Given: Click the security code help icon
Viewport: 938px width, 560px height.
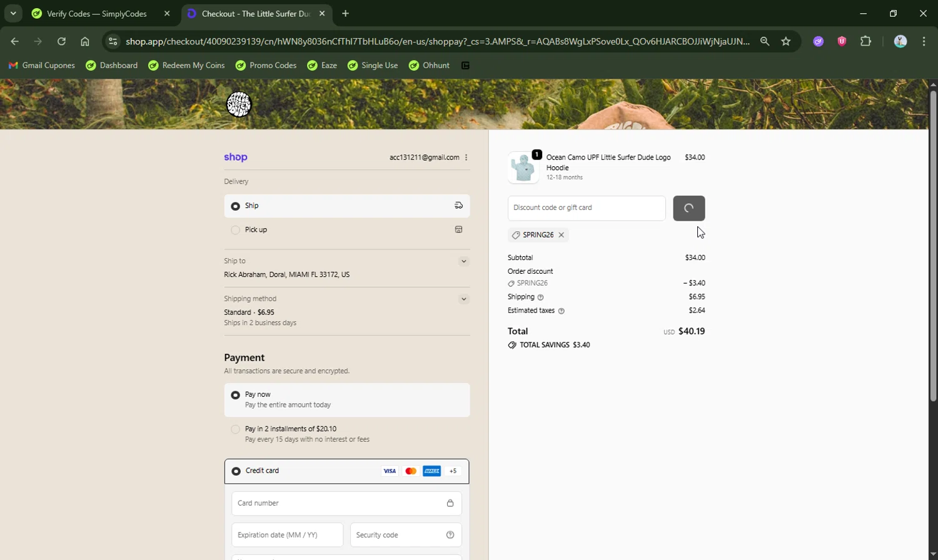Looking at the screenshot, I should 450,535.
